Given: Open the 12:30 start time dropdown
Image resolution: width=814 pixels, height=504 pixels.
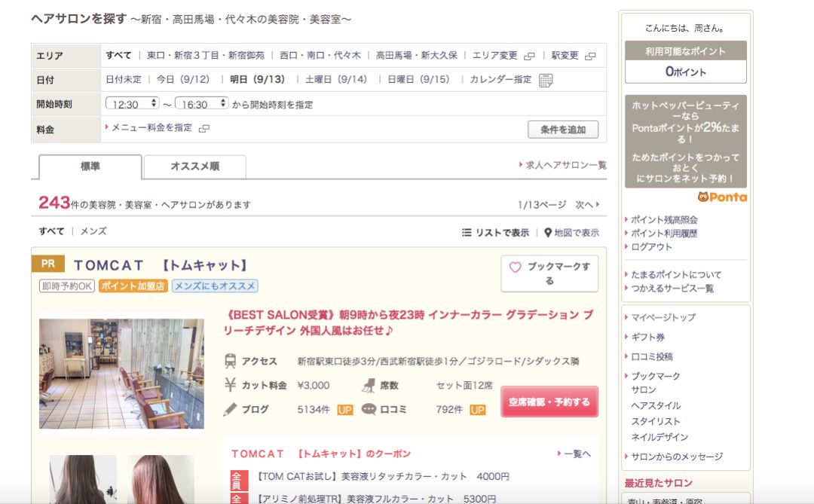Looking at the screenshot, I should coord(132,104).
